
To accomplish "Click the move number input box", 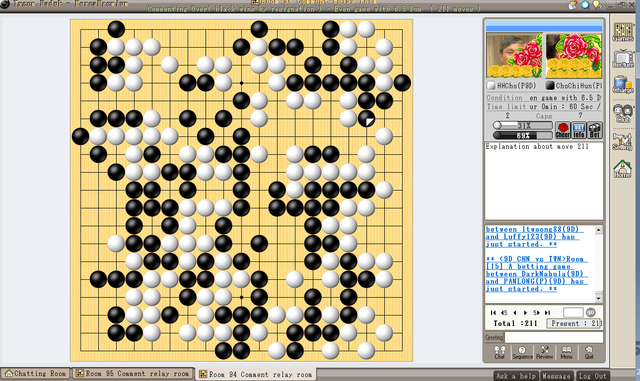I will coord(573,312).
